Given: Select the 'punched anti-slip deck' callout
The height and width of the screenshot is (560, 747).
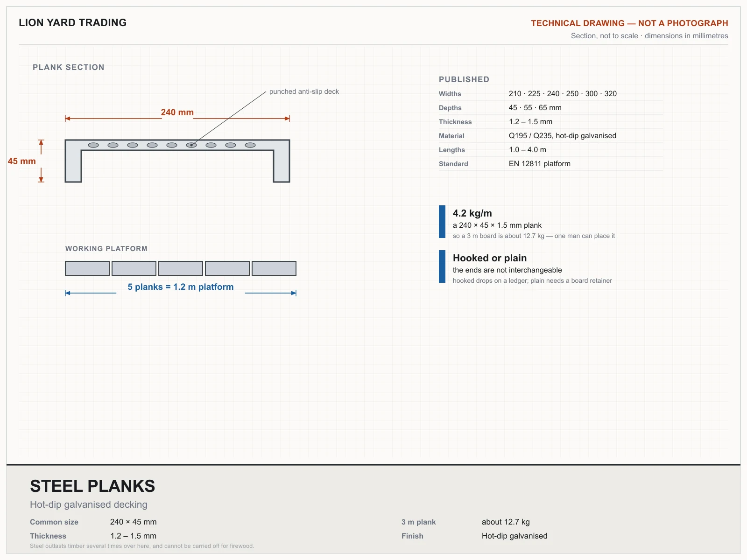Looking at the screenshot, I should [304, 91].
